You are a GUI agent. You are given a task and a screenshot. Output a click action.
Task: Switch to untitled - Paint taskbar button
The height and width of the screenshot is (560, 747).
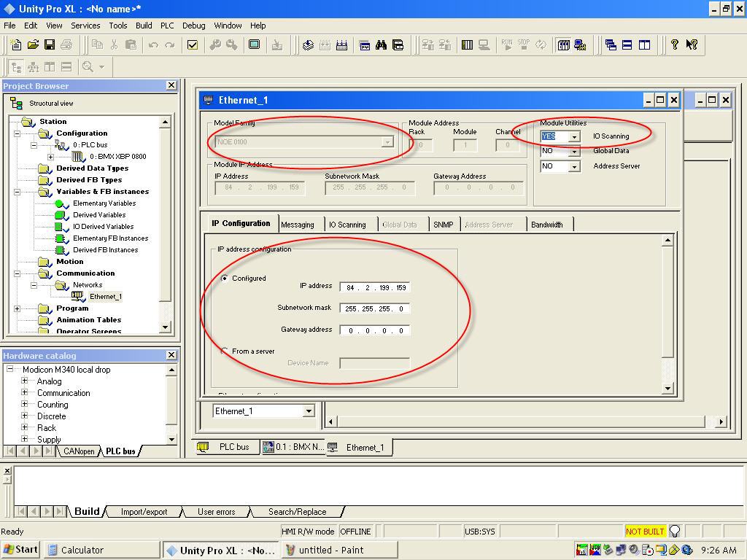tap(339, 550)
